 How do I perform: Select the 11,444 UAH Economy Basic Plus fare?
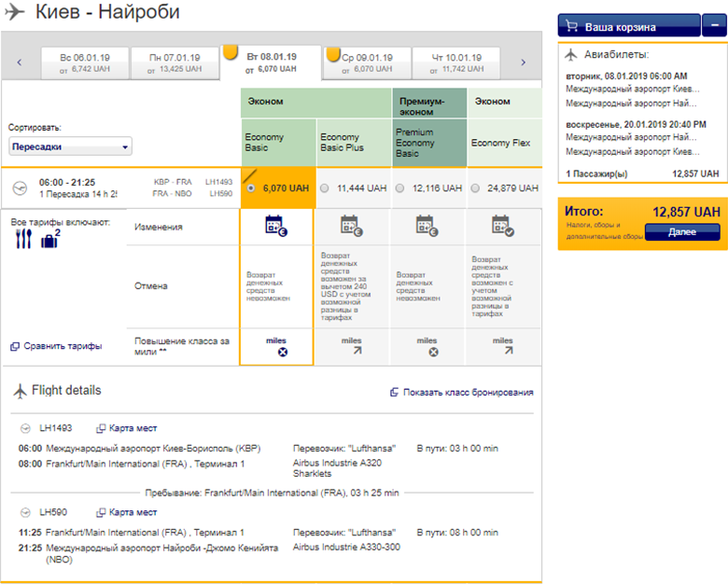click(x=325, y=188)
